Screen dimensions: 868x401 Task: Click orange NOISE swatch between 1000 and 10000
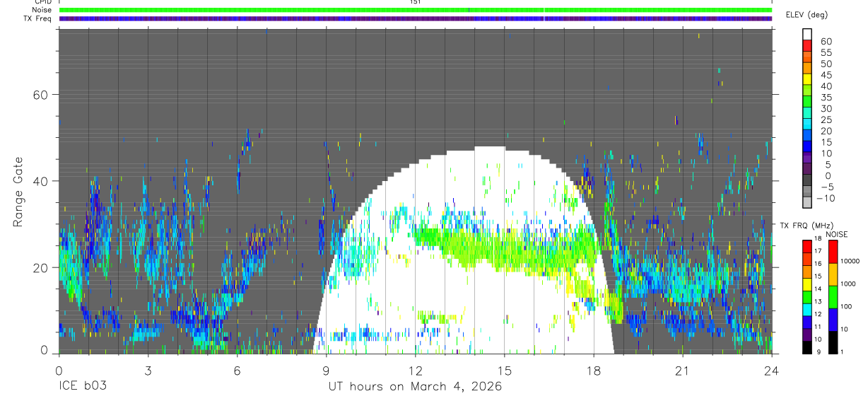click(833, 274)
